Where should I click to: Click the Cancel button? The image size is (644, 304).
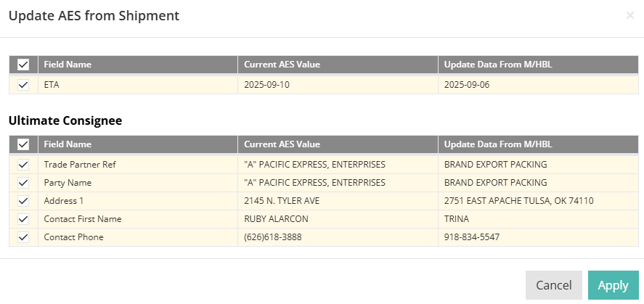pyautogui.click(x=553, y=285)
